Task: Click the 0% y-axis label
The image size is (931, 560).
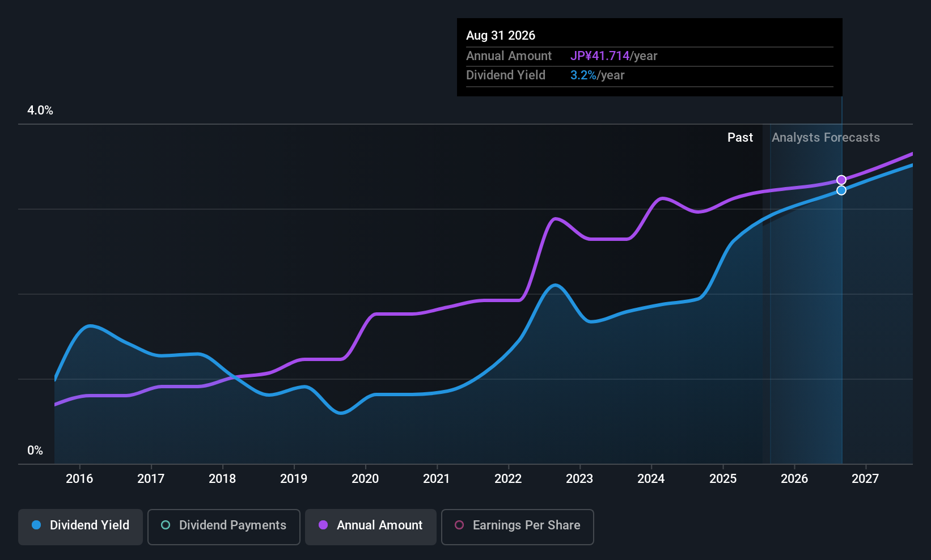Action: tap(35, 451)
